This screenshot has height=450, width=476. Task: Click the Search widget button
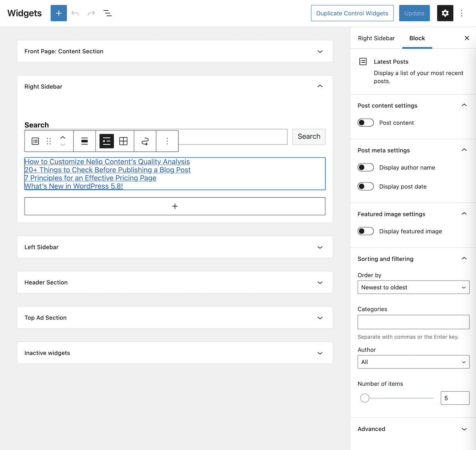pyautogui.click(x=309, y=137)
